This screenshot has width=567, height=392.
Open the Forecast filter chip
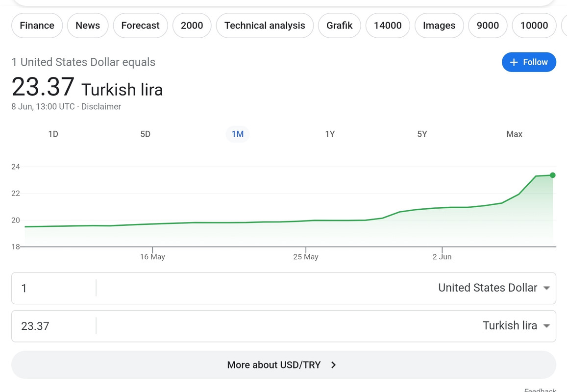tap(140, 25)
